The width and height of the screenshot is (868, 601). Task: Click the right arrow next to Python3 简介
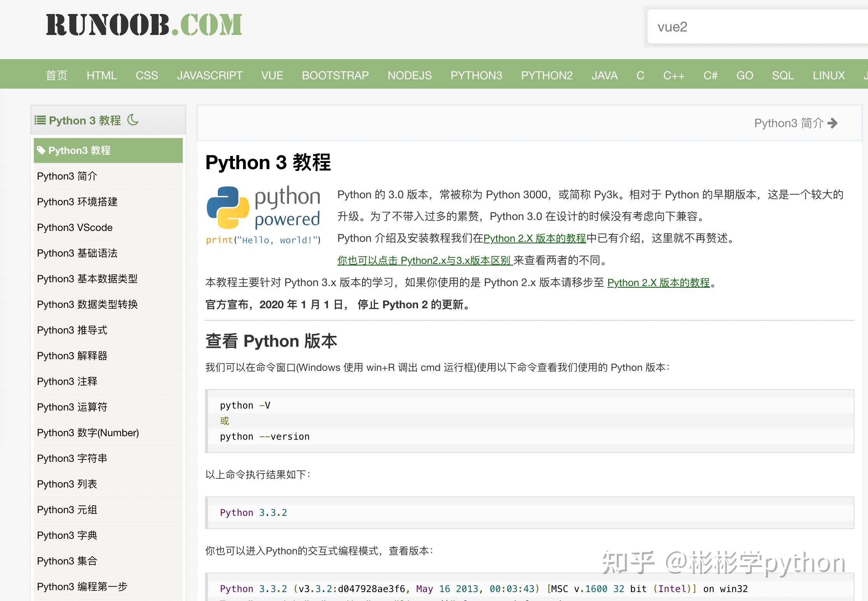[832, 123]
